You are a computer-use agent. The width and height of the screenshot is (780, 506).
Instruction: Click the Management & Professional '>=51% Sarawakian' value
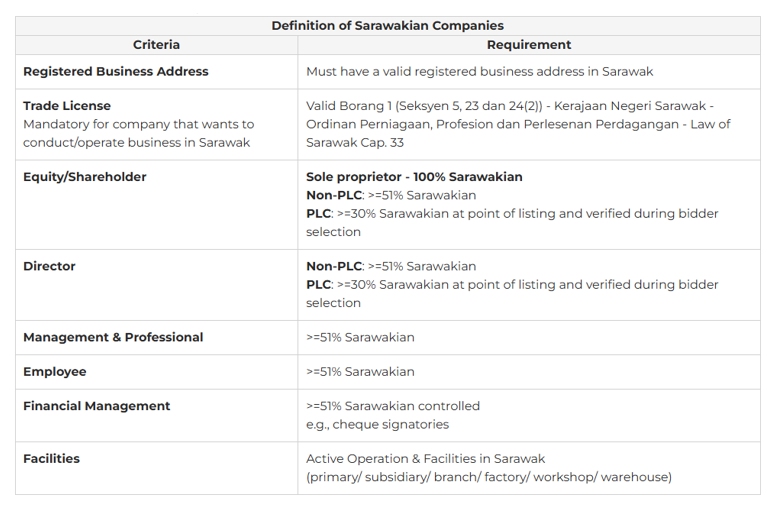(360, 338)
